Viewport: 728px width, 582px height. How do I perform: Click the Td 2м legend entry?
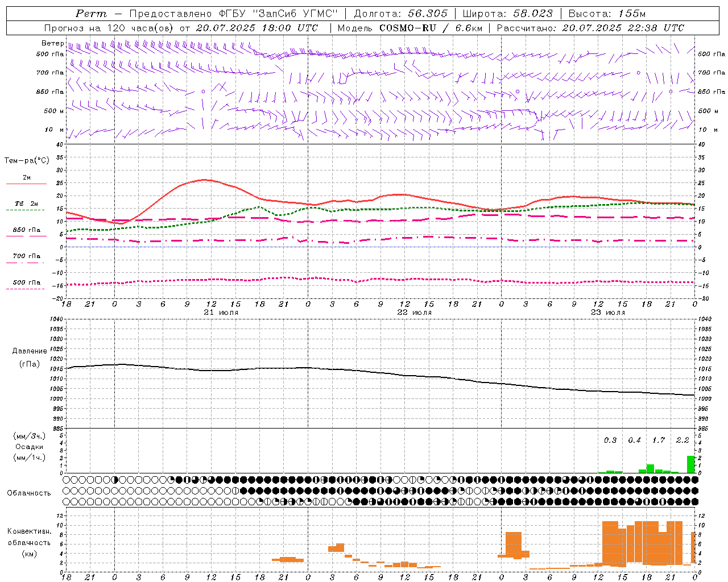(x=27, y=203)
